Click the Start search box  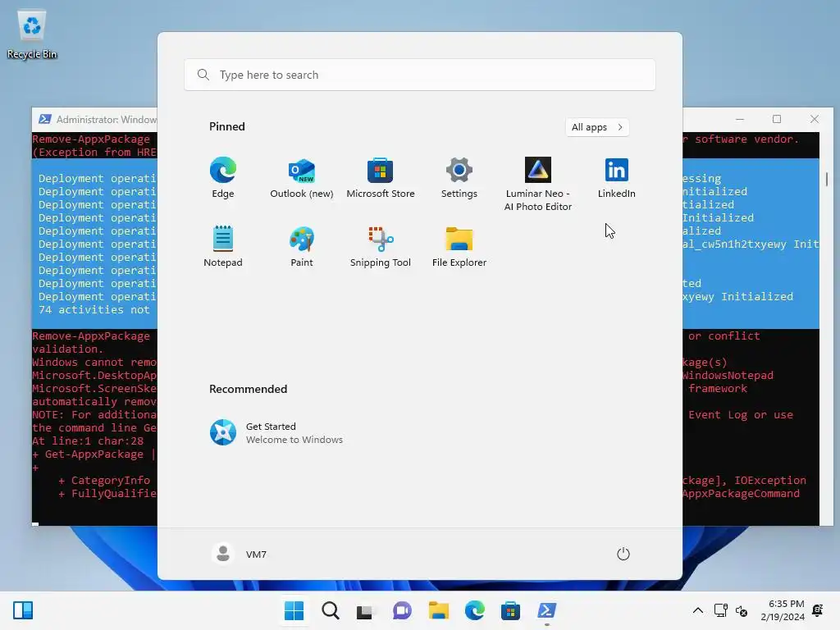tap(419, 75)
